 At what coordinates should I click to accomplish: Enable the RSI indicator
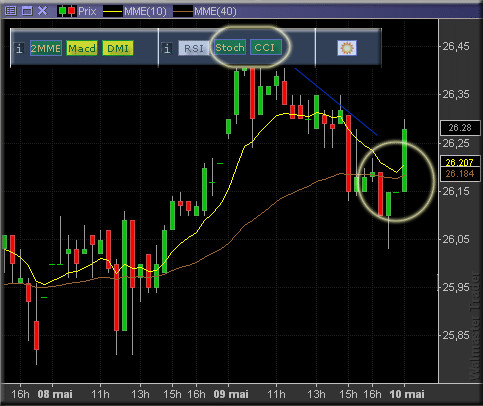[x=194, y=48]
